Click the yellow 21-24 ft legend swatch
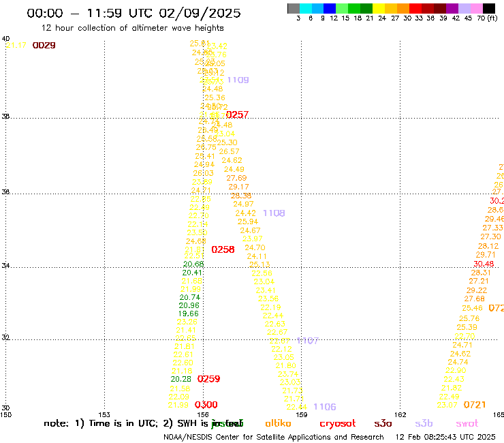This screenshot has width=504, height=443. pyautogui.click(x=379, y=8)
